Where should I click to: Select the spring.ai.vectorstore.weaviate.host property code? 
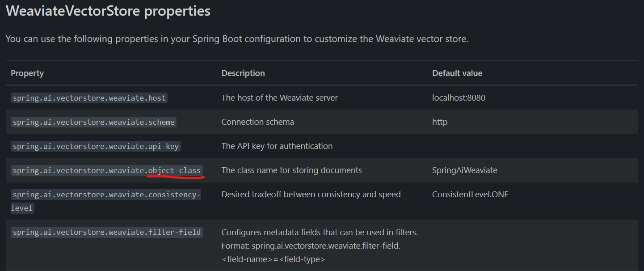[89, 98]
